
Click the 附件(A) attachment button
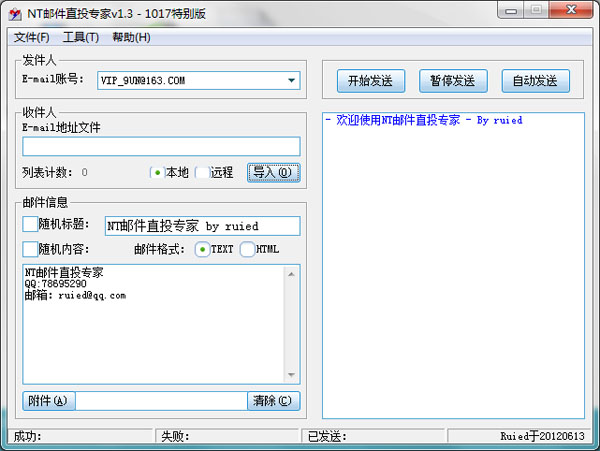coord(49,401)
